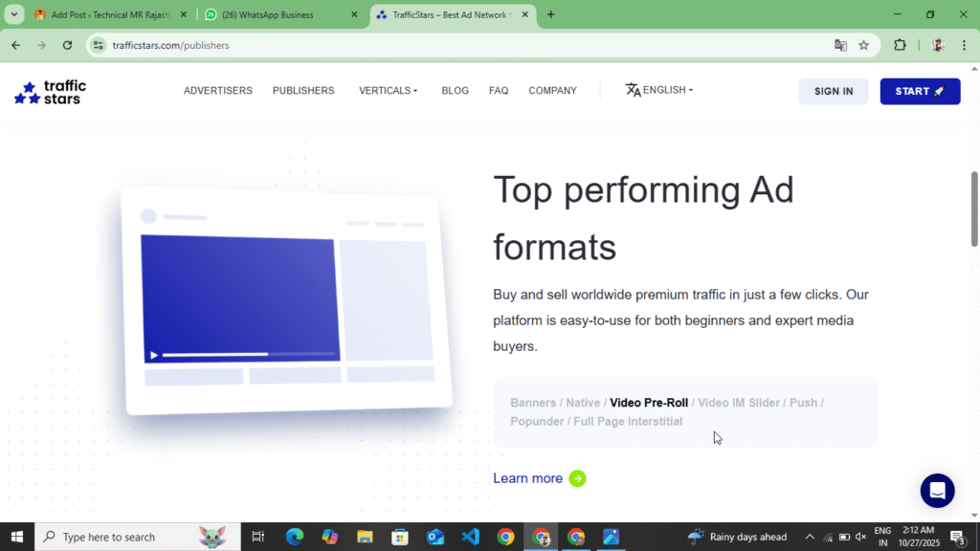The height and width of the screenshot is (551, 980).
Task: Click the browser back arrow
Action: click(x=15, y=45)
